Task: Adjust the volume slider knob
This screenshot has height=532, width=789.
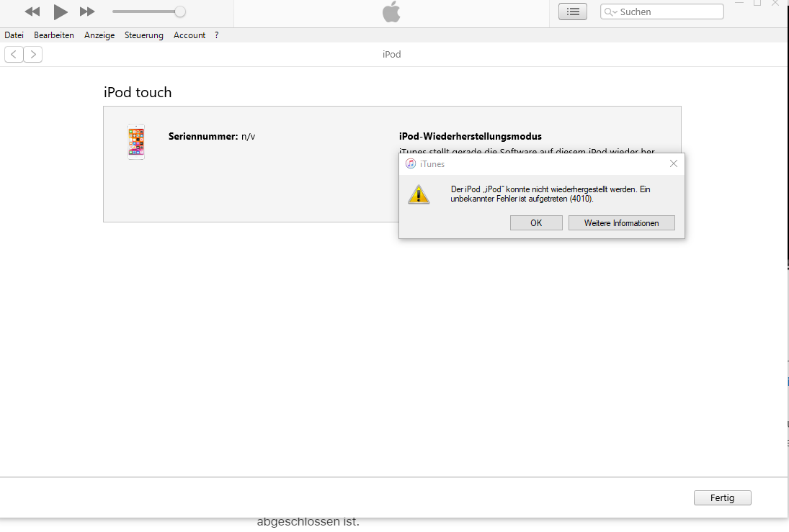Action: coord(179,12)
